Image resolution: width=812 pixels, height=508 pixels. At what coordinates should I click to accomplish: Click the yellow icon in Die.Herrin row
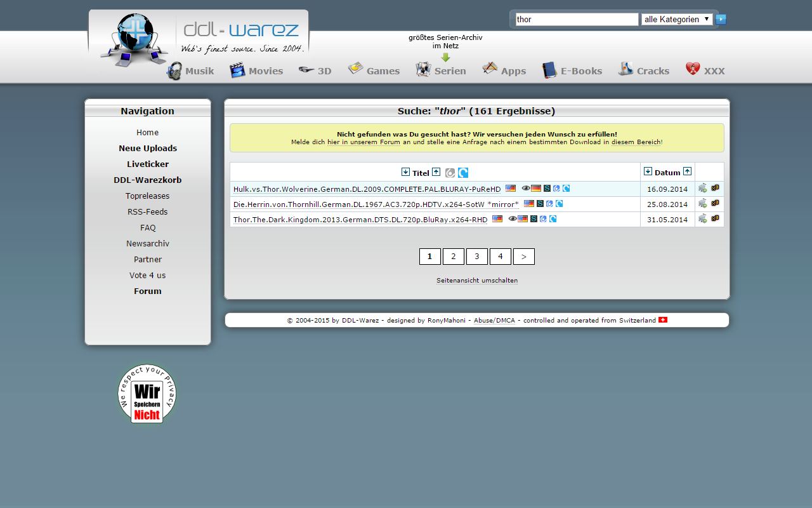(716, 203)
